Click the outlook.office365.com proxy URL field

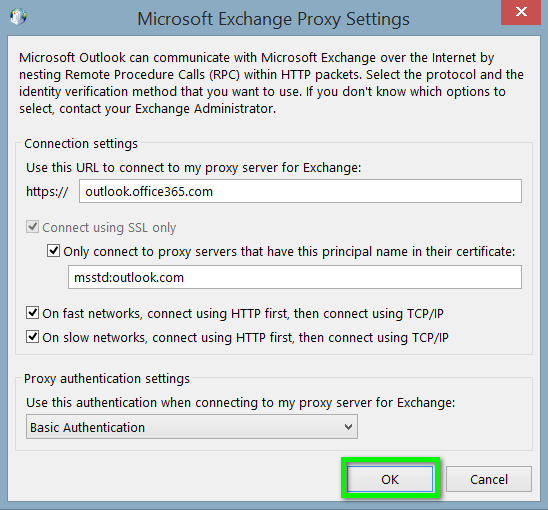tap(300, 191)
